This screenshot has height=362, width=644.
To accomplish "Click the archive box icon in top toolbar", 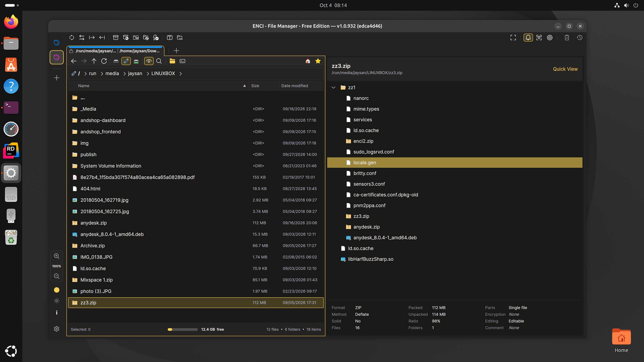I will coord(116,37).
